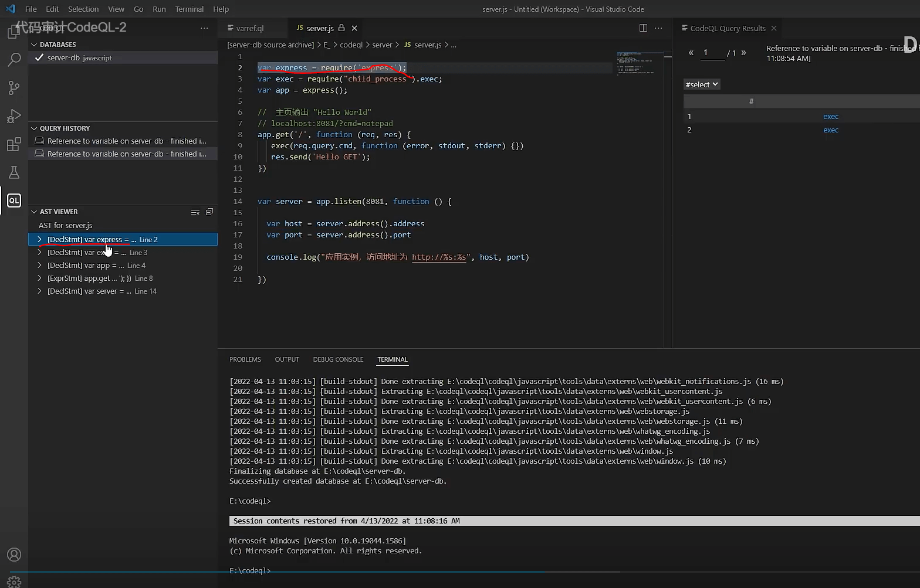Switch to the varref.ql editor tab
Image resolution: width=920 pixels, height=588 pixels.
point(250,28)
